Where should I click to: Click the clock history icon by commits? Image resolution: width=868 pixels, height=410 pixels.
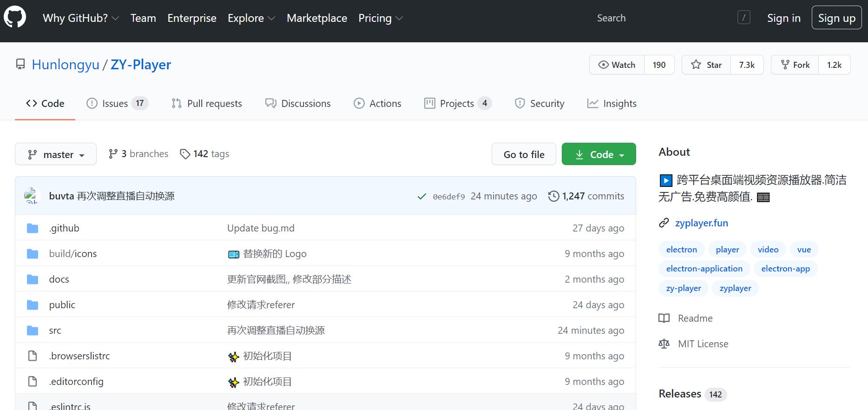(x=553, y=196)
